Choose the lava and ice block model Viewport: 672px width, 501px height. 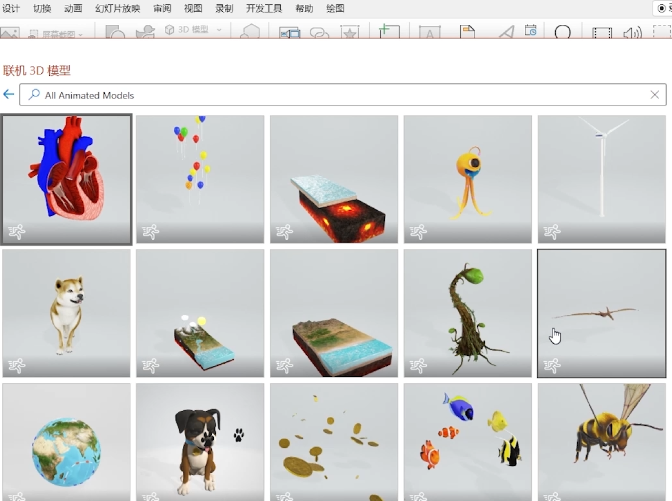(334, 179)
